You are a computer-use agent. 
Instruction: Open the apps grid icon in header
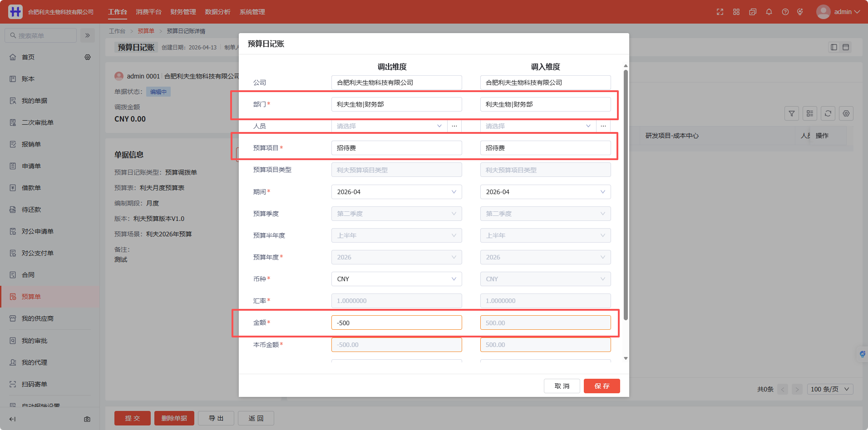pos(736,12)
